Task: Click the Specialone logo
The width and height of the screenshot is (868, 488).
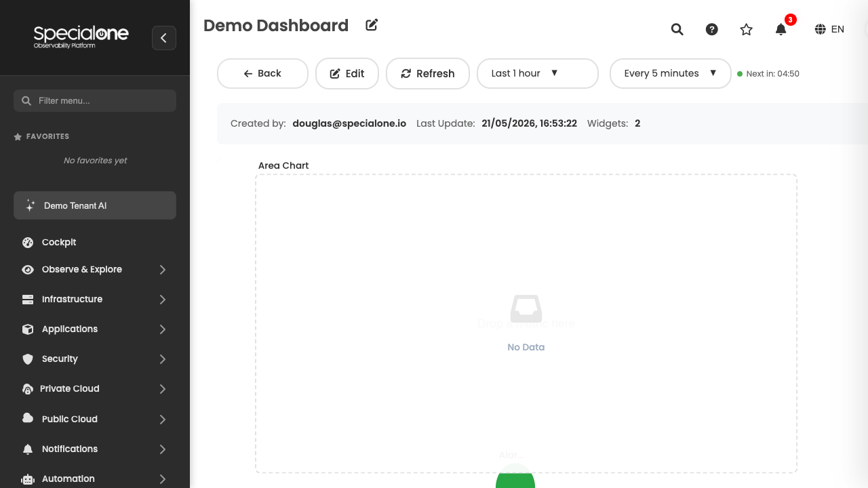Action: 81,36
